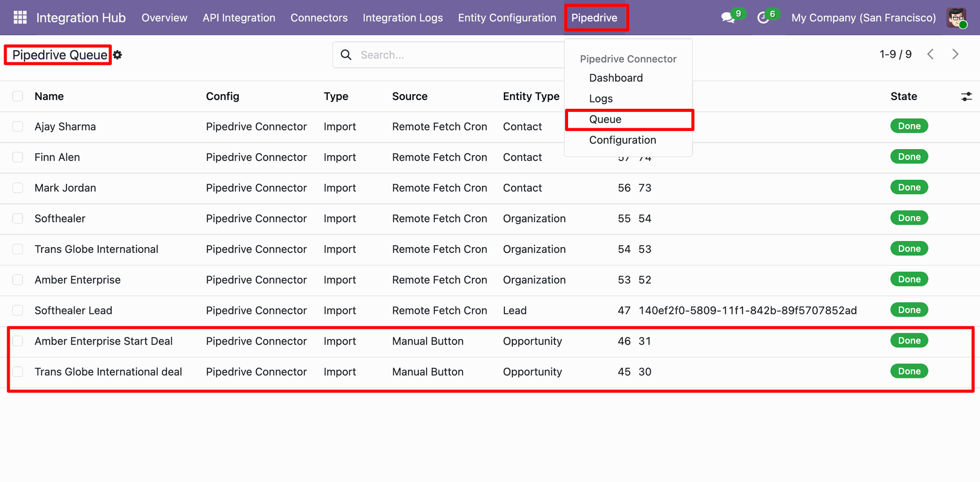
Task: Click Opportunity cell in Trans Globe International deal row
Action: click(532, 372)
